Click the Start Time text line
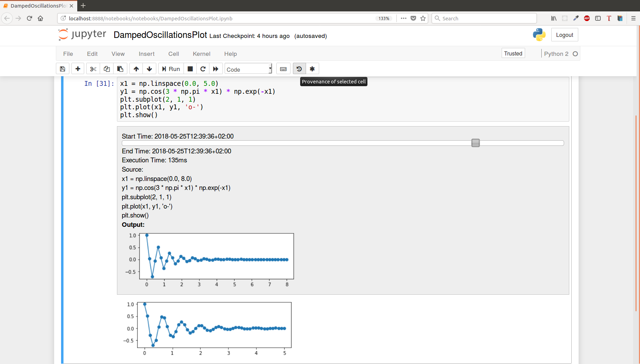The width and height of the screenshot is (640, 364). (x=178, y=136)
